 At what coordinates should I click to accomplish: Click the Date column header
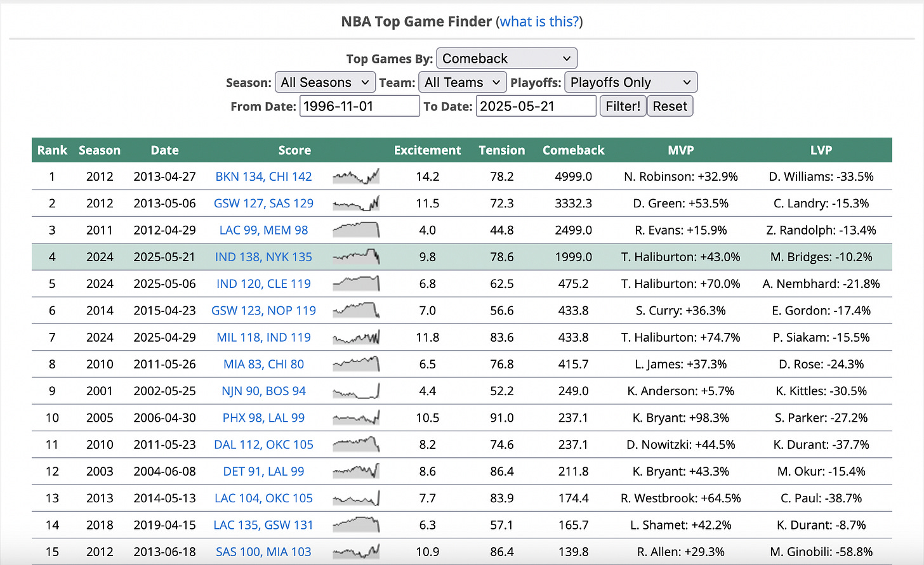[164, 150]
